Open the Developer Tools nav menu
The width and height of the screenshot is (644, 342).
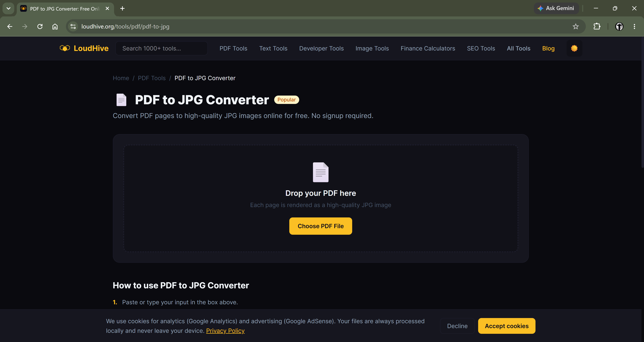coord(321,48)
